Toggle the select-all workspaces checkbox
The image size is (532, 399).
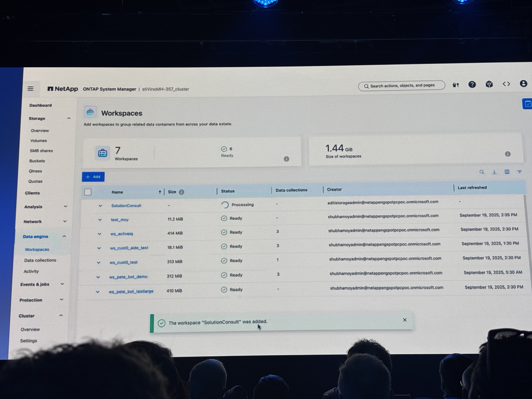click(88, 192)
